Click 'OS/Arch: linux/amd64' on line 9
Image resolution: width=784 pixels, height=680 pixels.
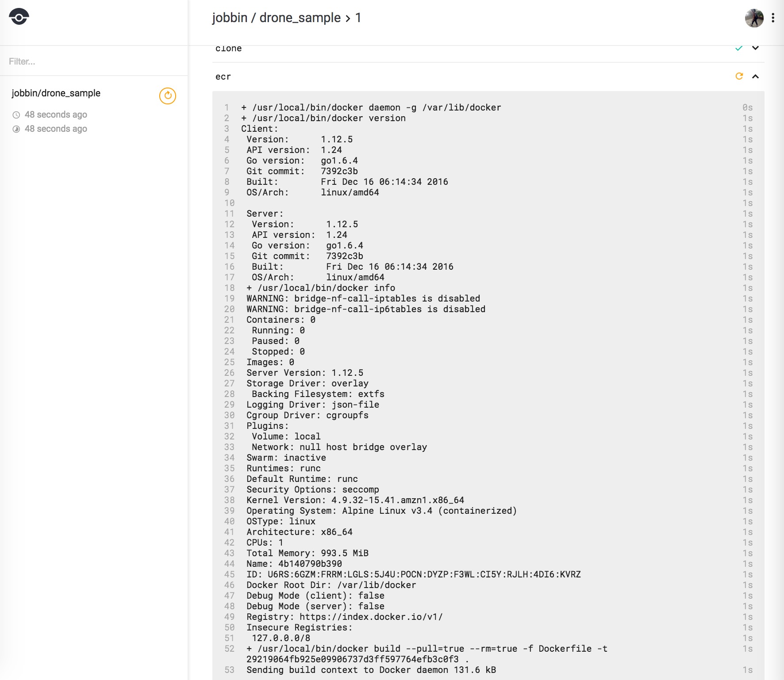coord(313,192)
